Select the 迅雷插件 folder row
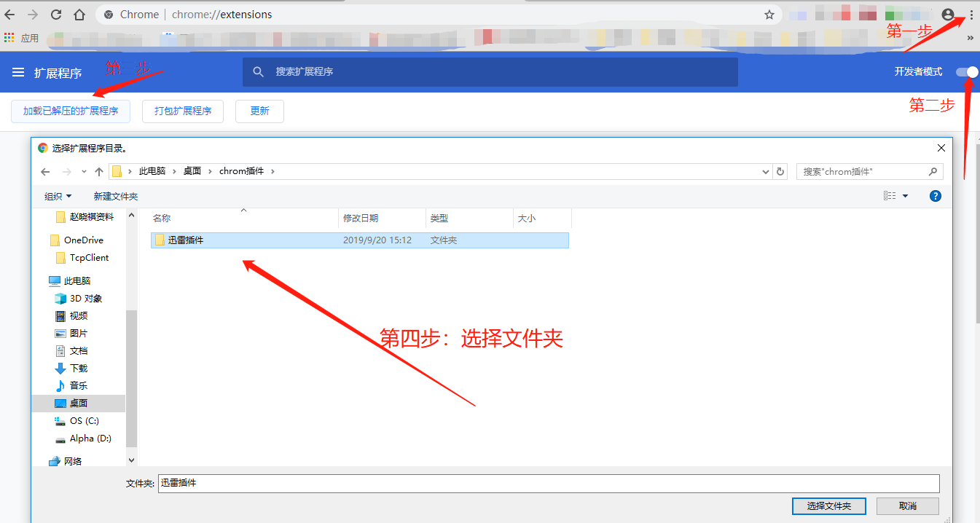The image size is (980, 523). click(x=187, y=240)
